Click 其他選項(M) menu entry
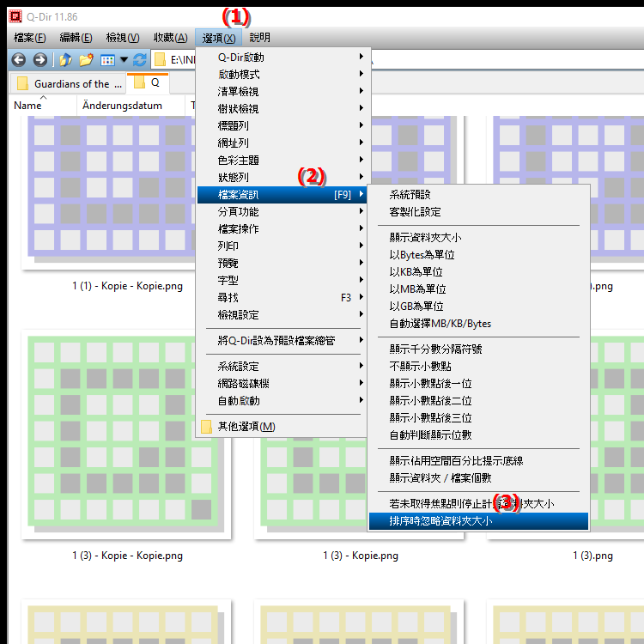This screenshot has height=644, width=644. 283,427
